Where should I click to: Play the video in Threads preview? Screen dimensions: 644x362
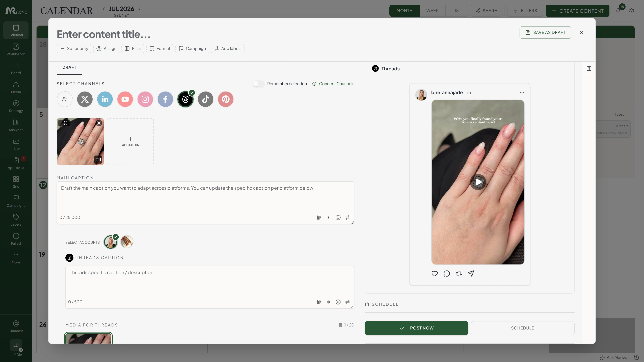tap(478, 182)
